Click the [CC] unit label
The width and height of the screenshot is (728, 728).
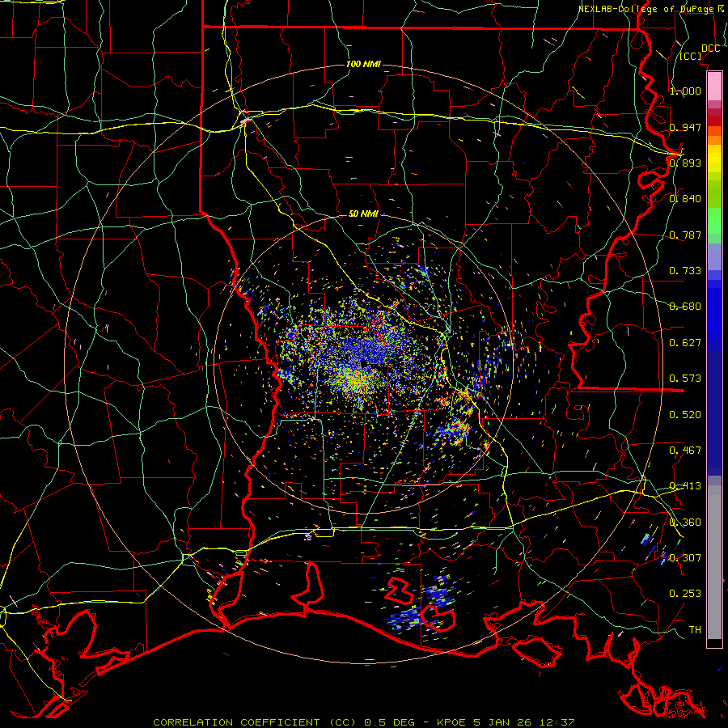pyautogui.click(x=691, y=56)
